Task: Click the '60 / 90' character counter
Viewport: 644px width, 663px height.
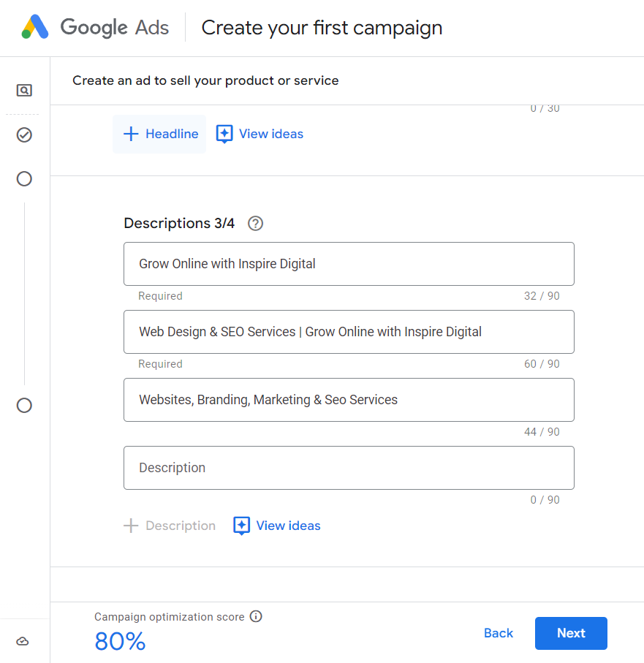Action: (x=542, y=364)
